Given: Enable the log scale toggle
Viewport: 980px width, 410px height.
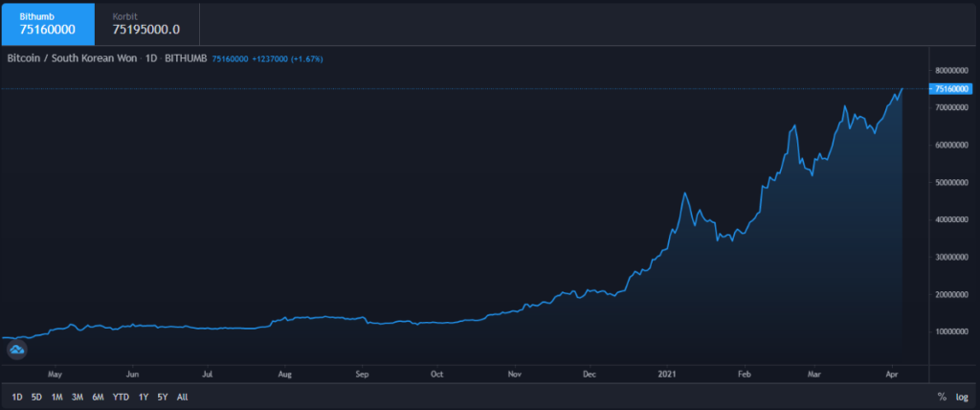Looking at the screenshot, I should point(961,397).
